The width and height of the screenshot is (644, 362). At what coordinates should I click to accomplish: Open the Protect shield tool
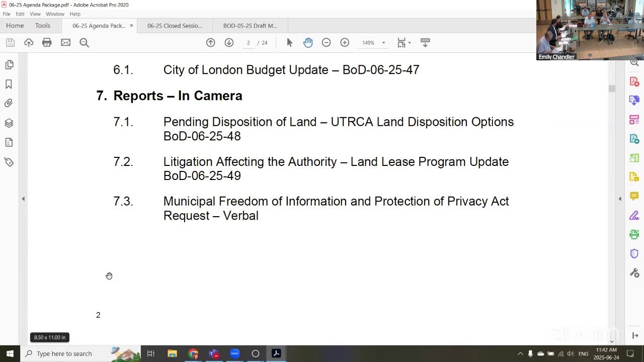pos(634,253)
